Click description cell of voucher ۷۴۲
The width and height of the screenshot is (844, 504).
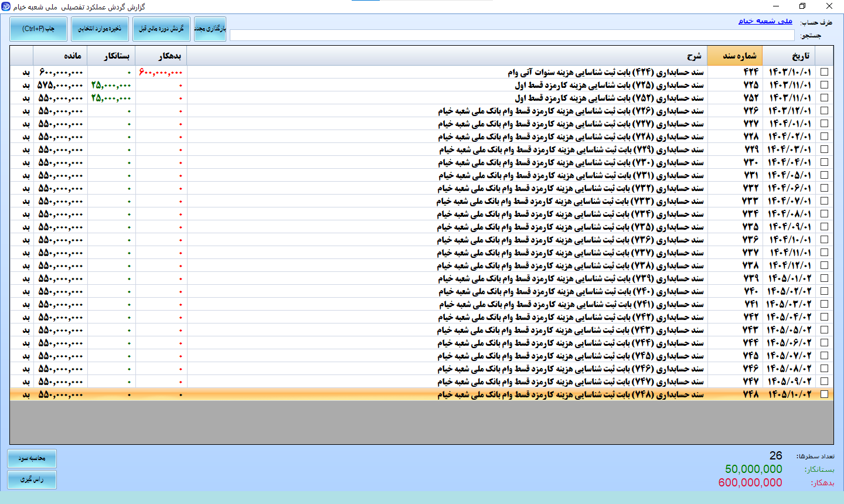coord(447,317)
